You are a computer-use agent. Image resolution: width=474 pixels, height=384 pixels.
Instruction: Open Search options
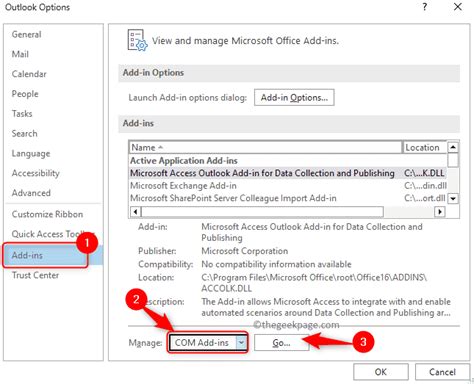click(x=24, y=133)
